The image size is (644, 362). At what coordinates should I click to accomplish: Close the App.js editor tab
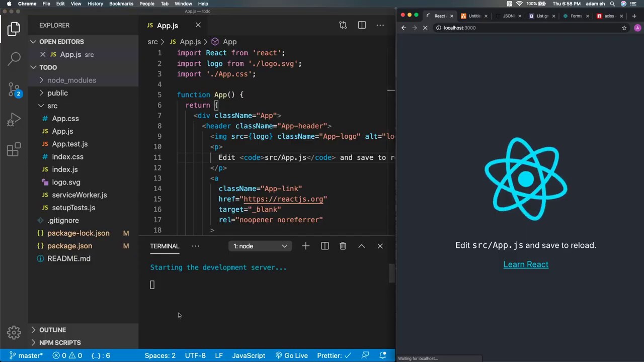[x=198, y=25]
